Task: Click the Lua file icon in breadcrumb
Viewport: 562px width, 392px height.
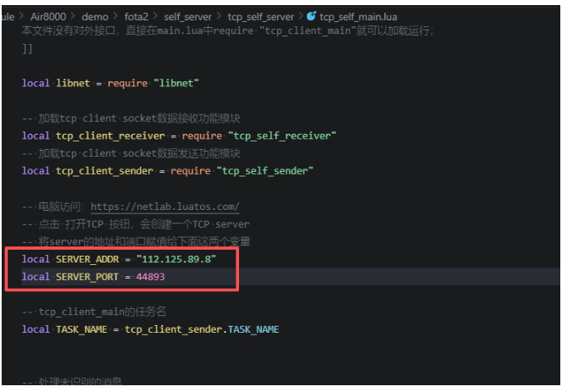Action: pos(311,16)
